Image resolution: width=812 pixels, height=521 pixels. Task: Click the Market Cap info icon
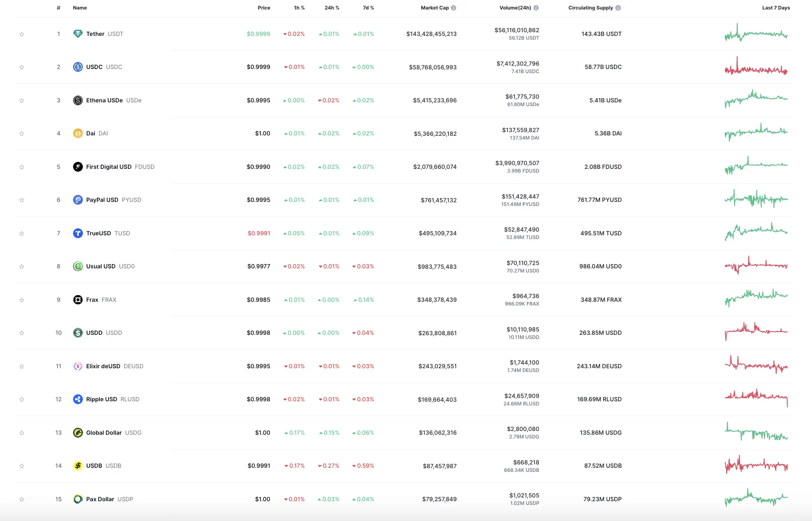[453, 8]
